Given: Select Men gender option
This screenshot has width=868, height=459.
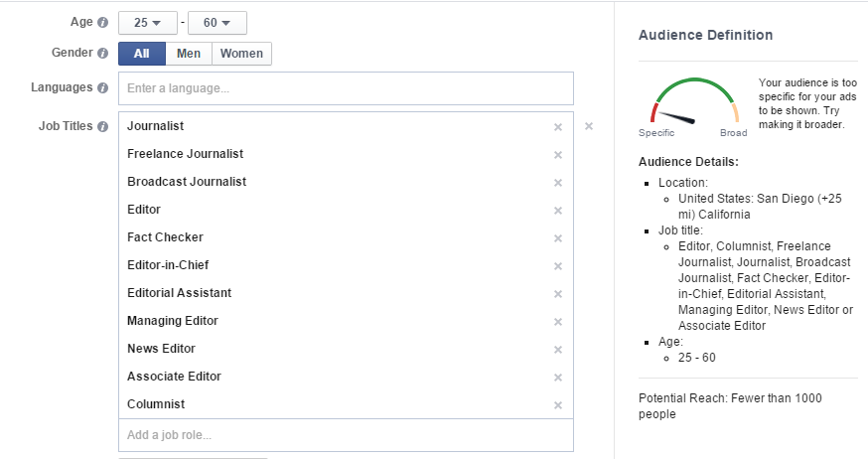Looking at the screenshot, I should pyautogui.click(x=189, y=54).
